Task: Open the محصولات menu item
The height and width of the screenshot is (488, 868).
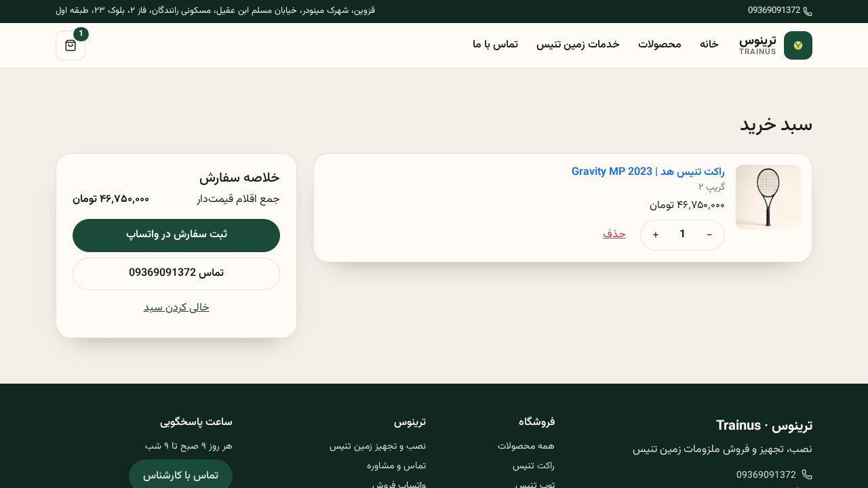Action: pyautogui.click(x=660, y=44)
